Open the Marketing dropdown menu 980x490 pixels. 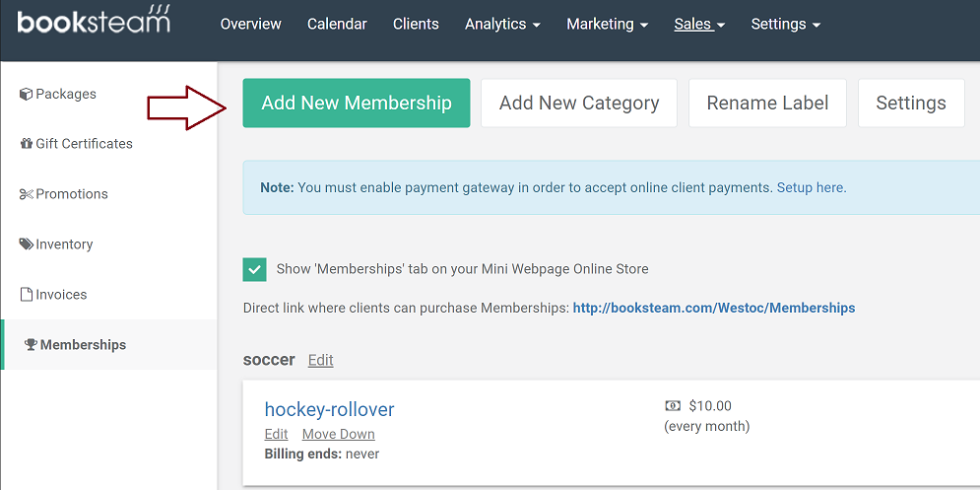pyautogui.click(x=607, y=25)
